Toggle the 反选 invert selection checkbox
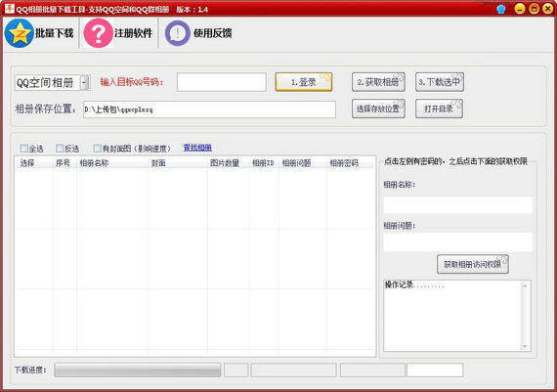Image resolution: width=557 pixels, height=392 pixels. (60, 149)
